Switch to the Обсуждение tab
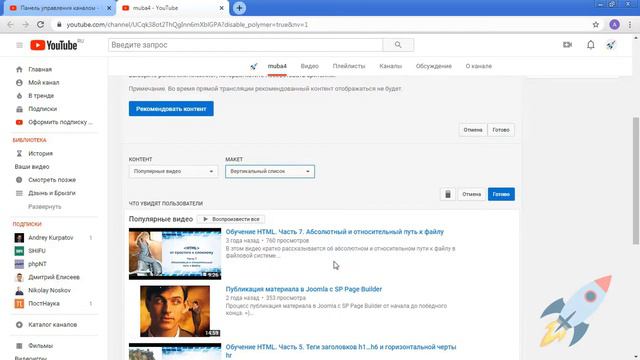Screen dimensions: 640x360 point(433,66)
